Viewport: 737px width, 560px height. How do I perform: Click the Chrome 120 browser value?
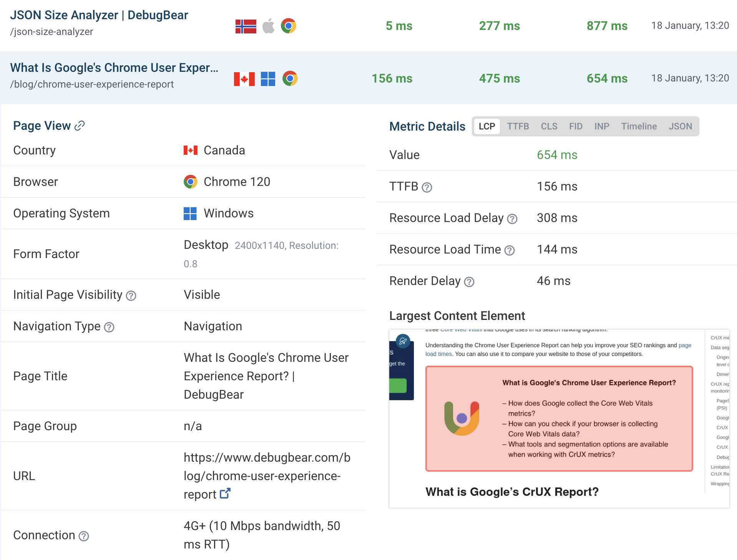click(237, 182)
